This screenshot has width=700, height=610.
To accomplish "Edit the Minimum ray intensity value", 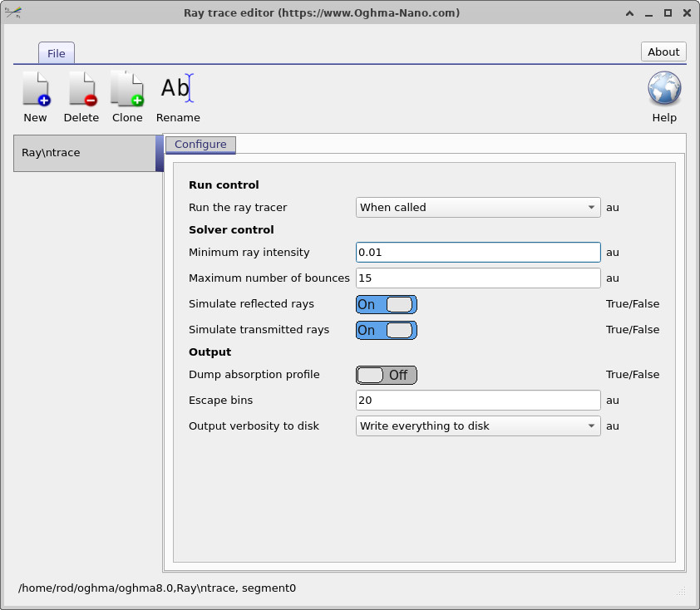I will point(478,252).
